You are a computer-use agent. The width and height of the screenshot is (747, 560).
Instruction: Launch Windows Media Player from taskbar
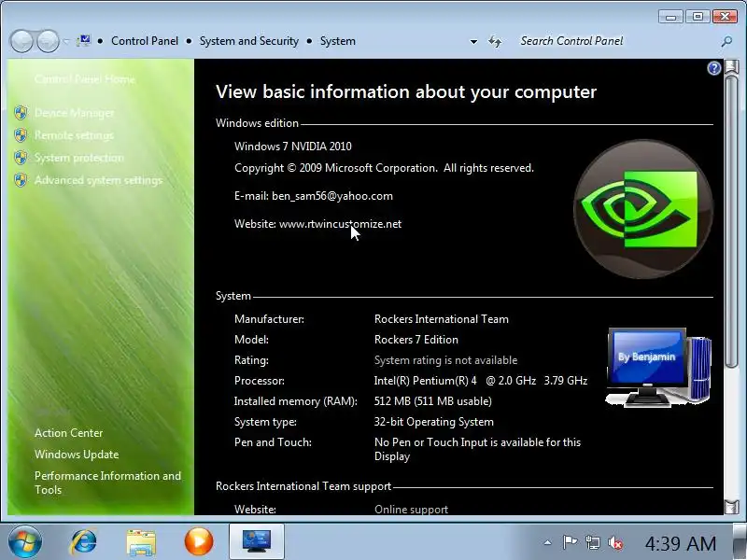tap(199, 541)
